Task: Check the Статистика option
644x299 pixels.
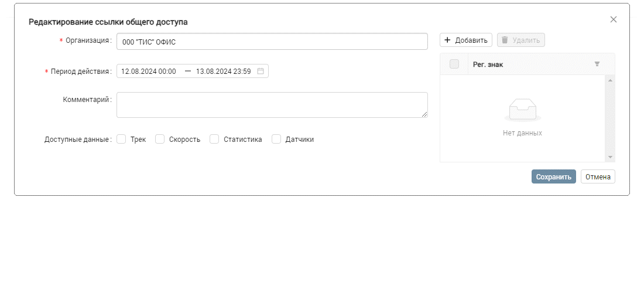Action: pos(214,140)
